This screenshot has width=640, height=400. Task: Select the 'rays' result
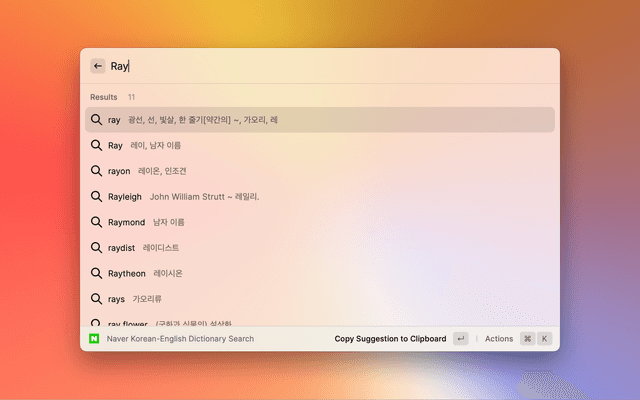(319, 298)
